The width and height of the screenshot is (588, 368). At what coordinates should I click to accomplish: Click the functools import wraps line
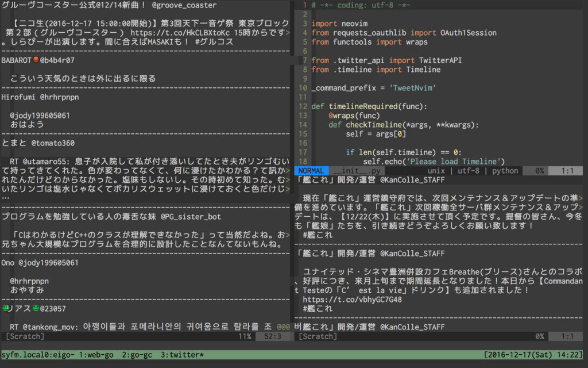click(x=369, y=42)
